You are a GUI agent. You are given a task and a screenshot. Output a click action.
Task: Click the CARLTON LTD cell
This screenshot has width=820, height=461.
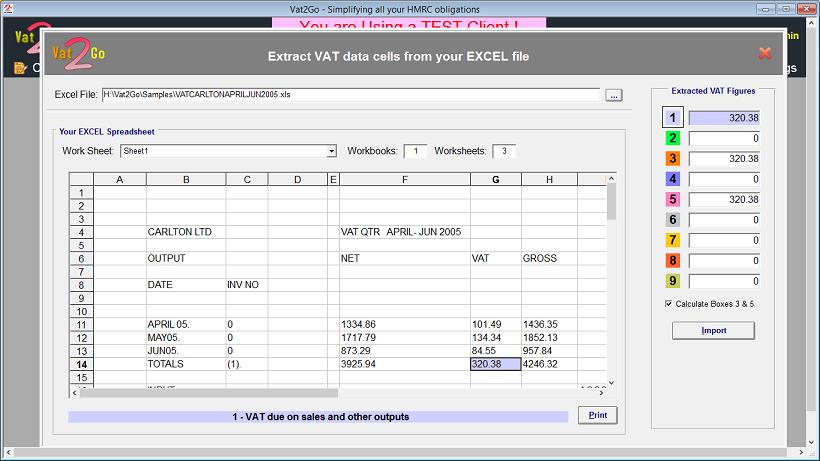tap(186, 232)
